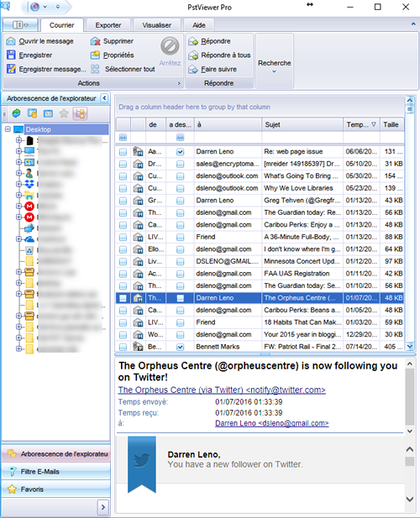Collapse the Arborescence de l'explorateur panel

104,98
